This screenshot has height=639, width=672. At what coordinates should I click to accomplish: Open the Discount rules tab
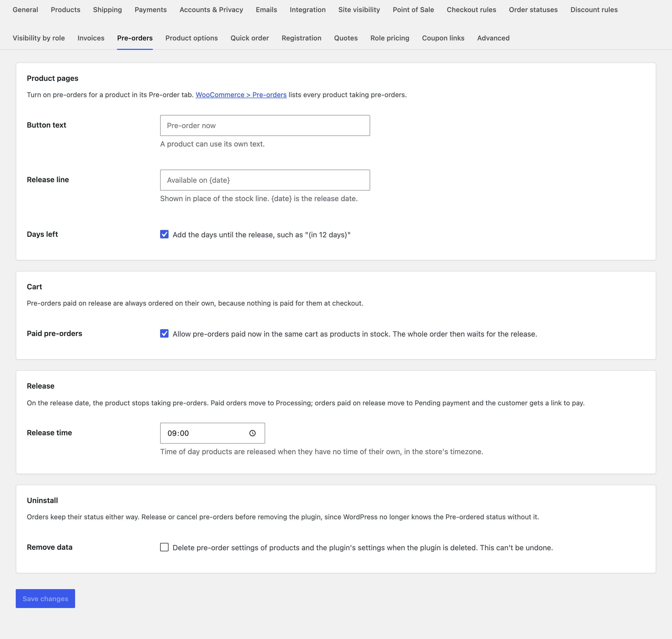[x=594, y=10]
